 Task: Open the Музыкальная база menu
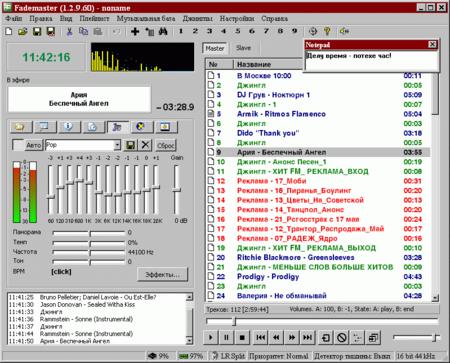146,19
